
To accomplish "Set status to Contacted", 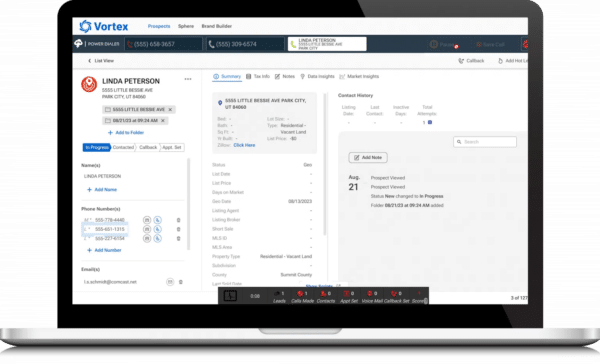I will point(123,147).
